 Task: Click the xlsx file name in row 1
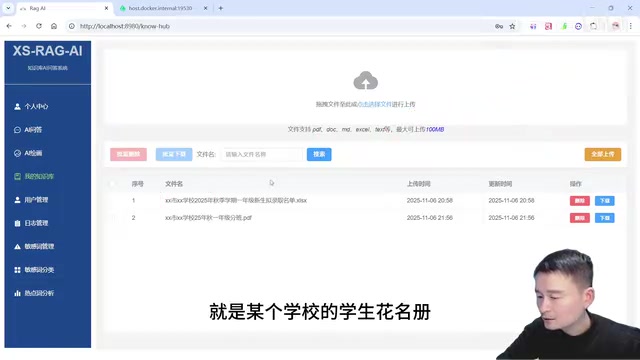pyautogui.click(x=236, y=200)
